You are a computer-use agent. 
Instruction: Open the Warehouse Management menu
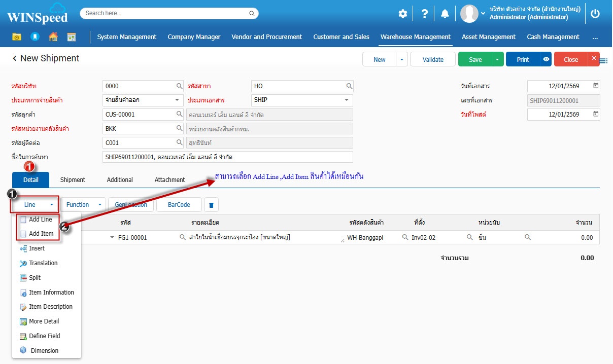coord(415,37)
